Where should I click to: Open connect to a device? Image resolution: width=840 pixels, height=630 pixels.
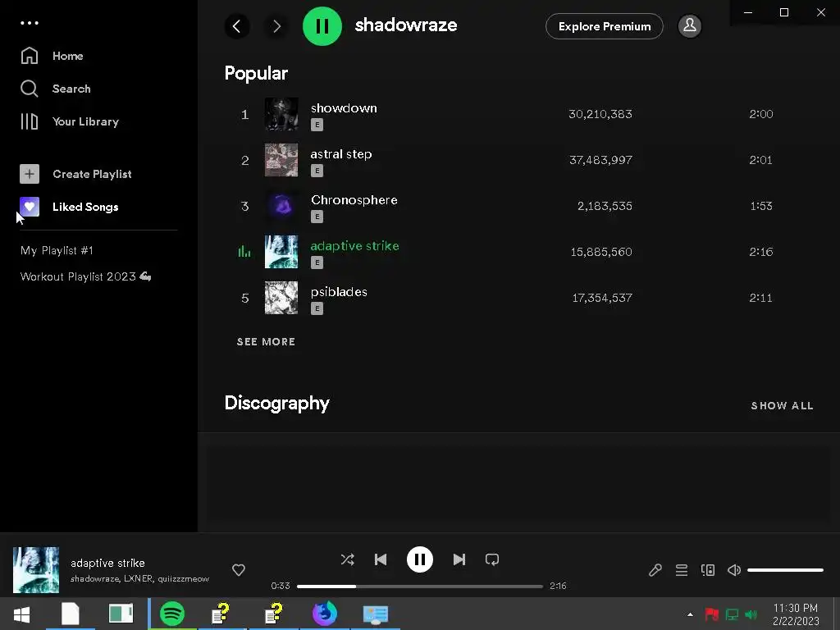[x=708, y=570]
